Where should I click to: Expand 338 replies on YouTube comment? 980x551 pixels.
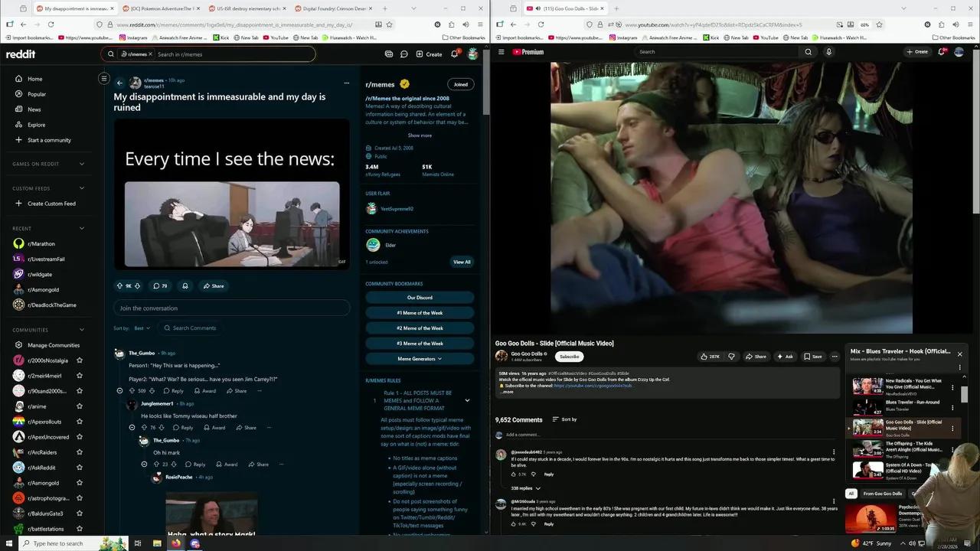(526, 488)
